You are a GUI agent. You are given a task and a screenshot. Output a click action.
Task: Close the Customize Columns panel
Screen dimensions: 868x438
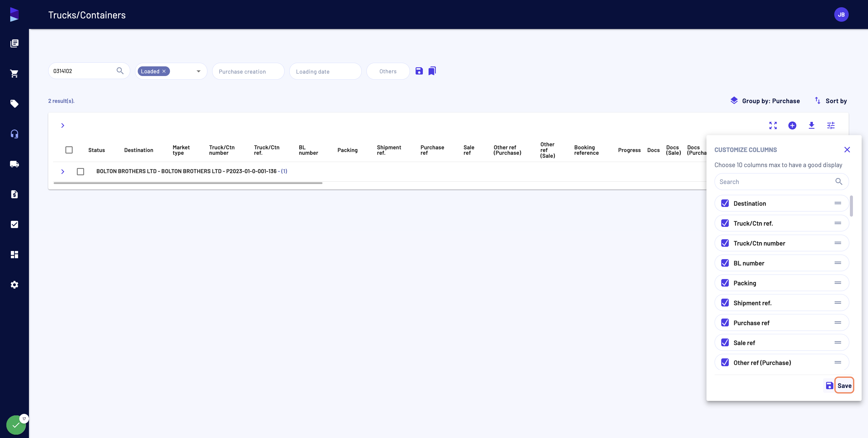pos(847,150)
